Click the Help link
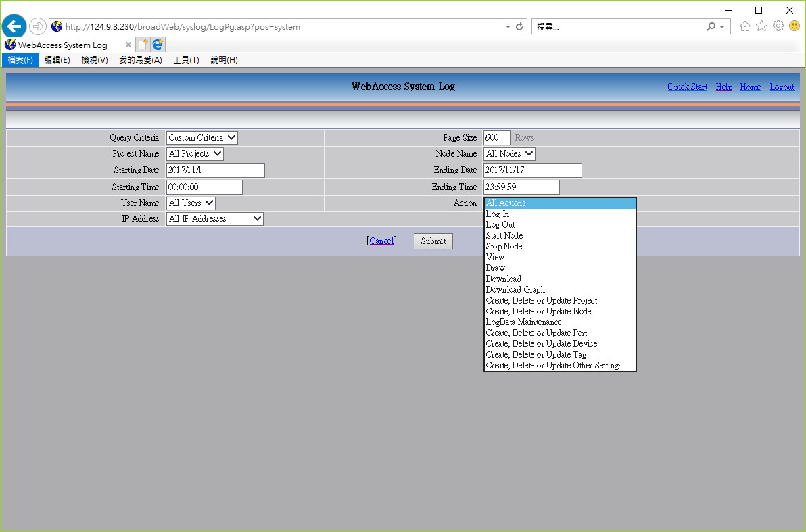806x532 pixels. [724, 87]
